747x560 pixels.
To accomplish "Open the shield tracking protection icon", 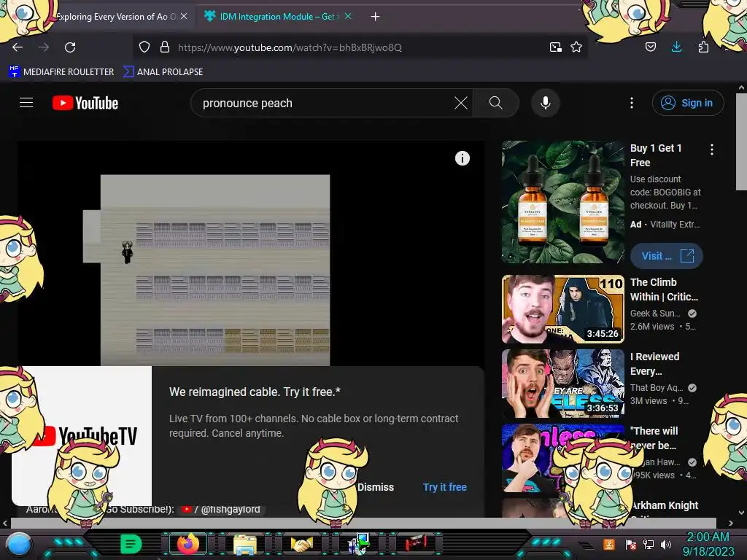I will click(x=144, y=47).
